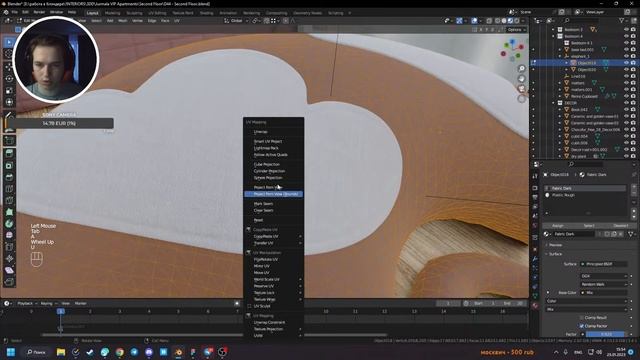Open Blender from the Windows taskbar
This screenshot has height=360, width=640.
click(x=178, y=352)
